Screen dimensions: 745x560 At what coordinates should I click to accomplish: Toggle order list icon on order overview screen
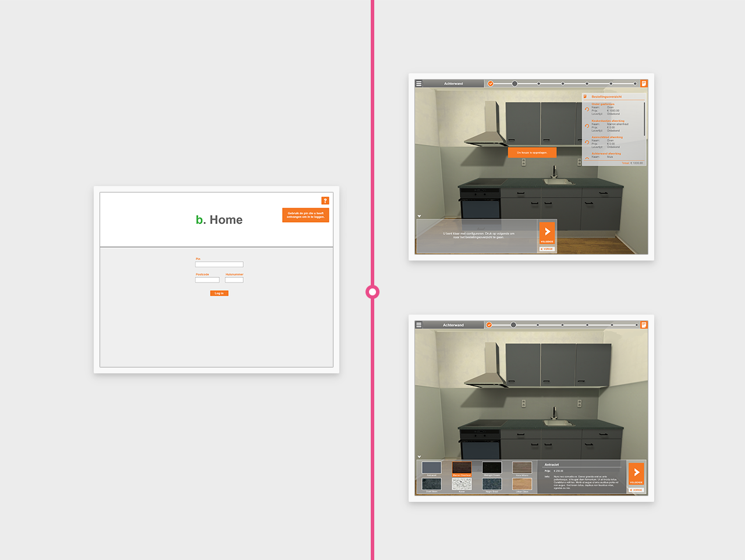[644, 84]
